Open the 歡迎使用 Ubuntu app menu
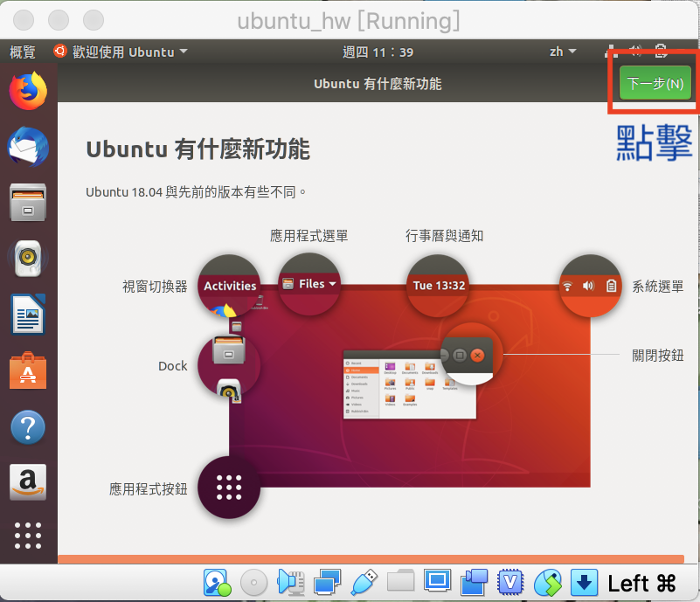Screen dimensions: 700x602 pyautogui.click(x=120, y=52)
